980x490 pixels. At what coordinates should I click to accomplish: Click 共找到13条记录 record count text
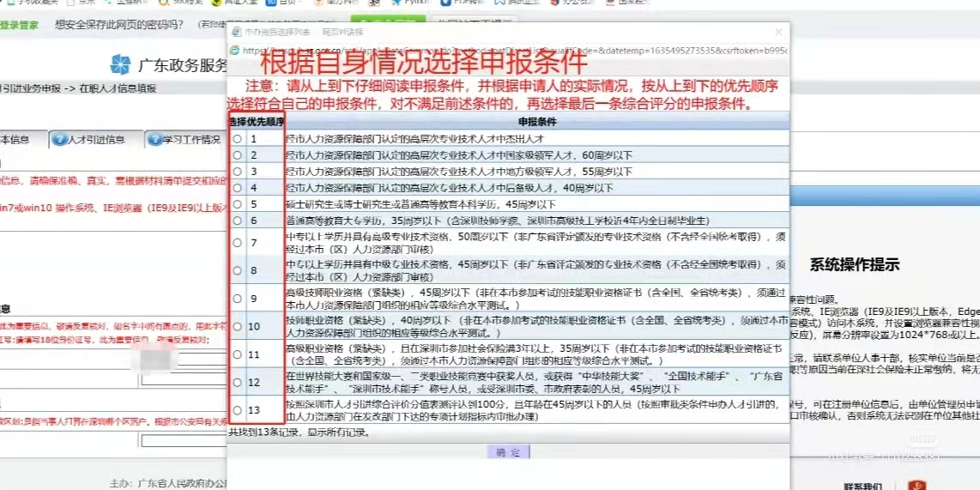tap(299, 432)
